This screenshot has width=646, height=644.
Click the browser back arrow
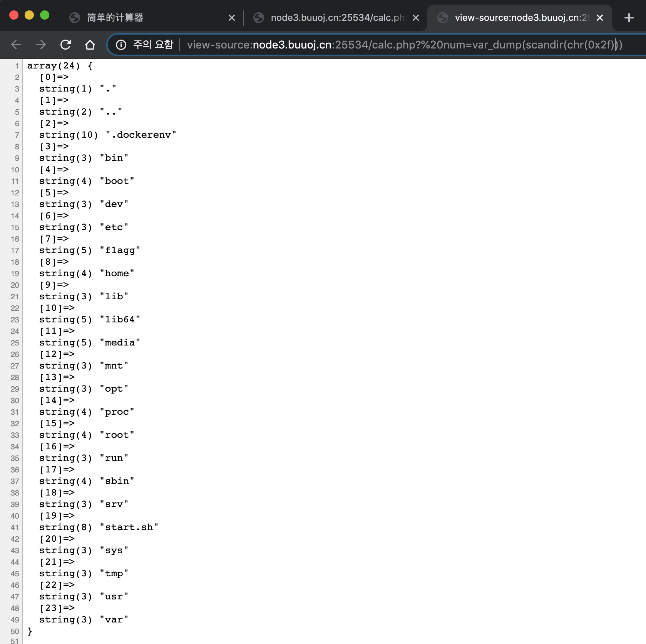[x=16, y=45]
